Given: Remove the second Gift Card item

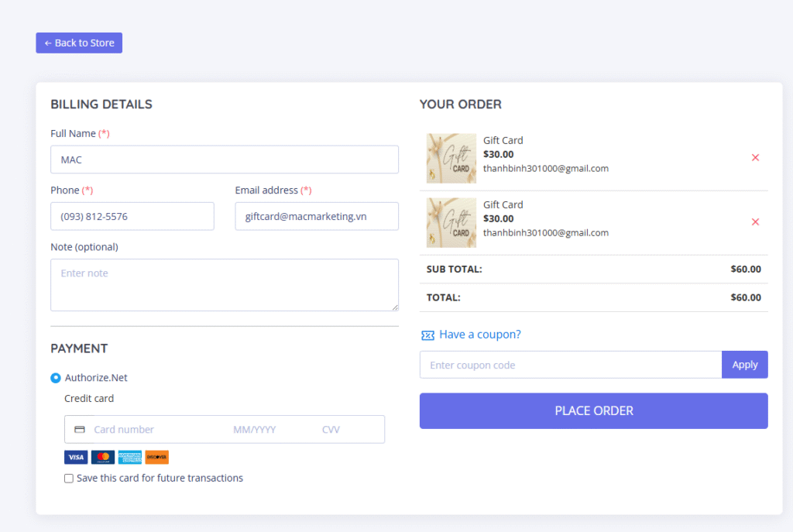Looking at the screenshot, I should [755, 222].
